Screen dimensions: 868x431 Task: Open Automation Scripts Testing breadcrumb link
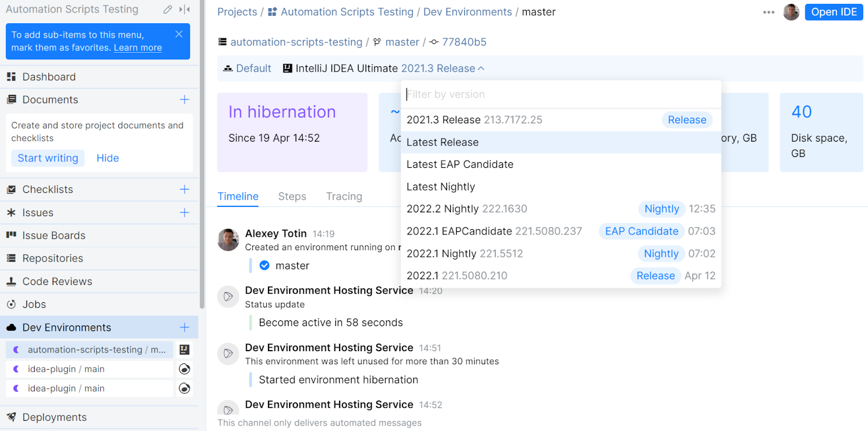[x=341, y=12]
